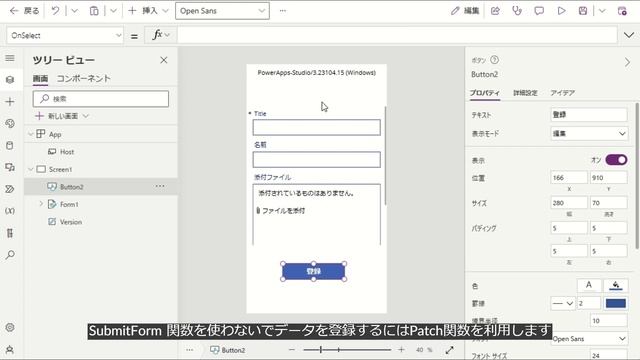Open the settings gear icon
This screenshot has width=640, height=360.
click(x=10, y=327)
